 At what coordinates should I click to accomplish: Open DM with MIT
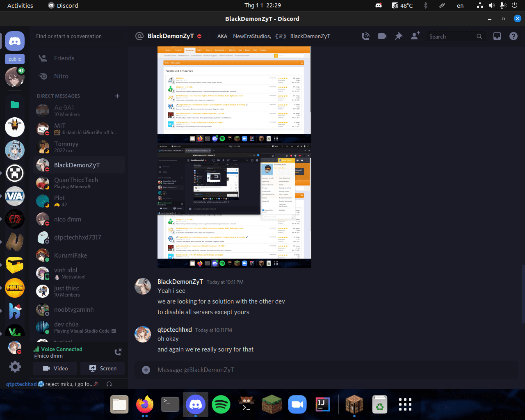pos(79,129)
